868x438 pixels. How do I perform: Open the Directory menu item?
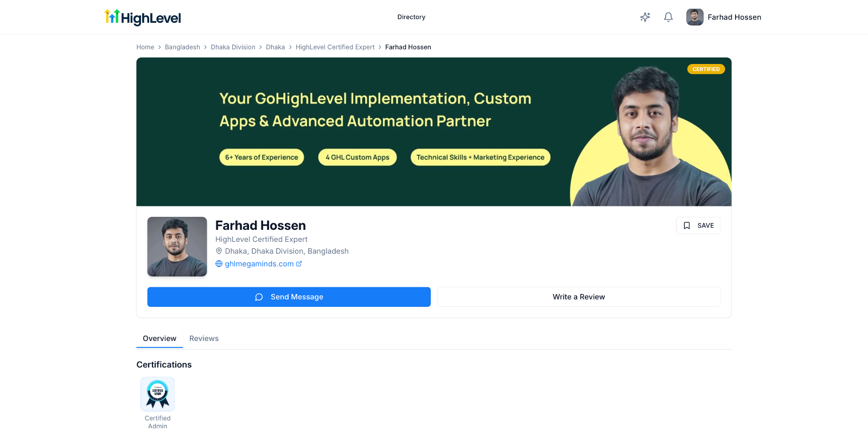point(411,17)
